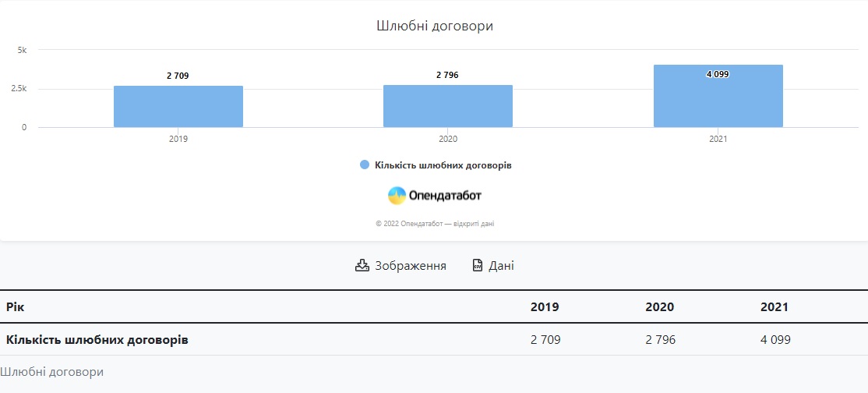Toggle the blue legend circle marker
868x393 pixels.
tap(365, 165)
